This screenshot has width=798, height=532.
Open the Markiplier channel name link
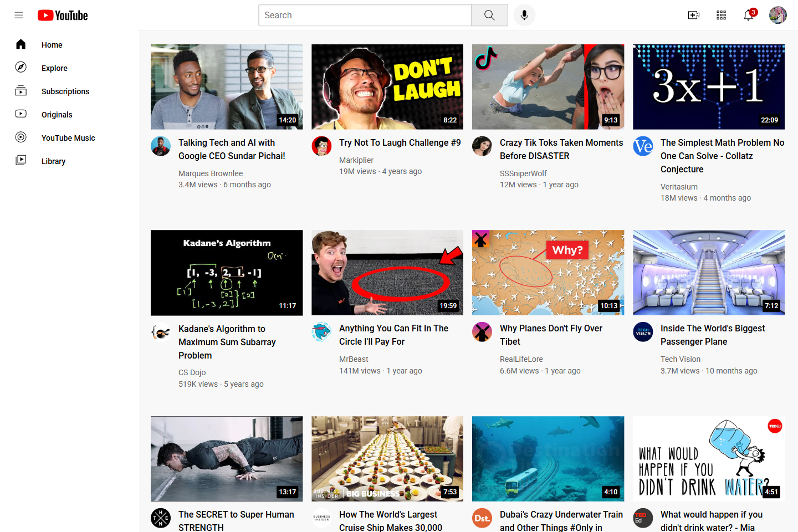356,160
